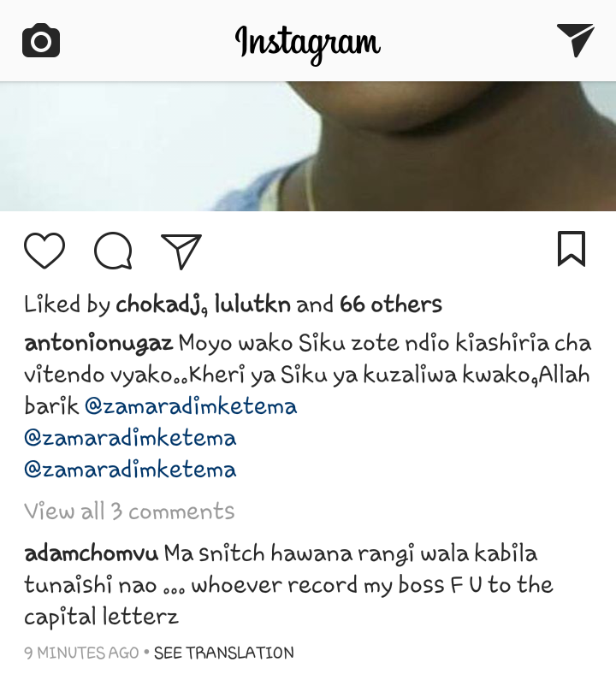Tap the 9 MINUTES AGO timestamp
The image size is (616, 674).
[x=81, y=653]
